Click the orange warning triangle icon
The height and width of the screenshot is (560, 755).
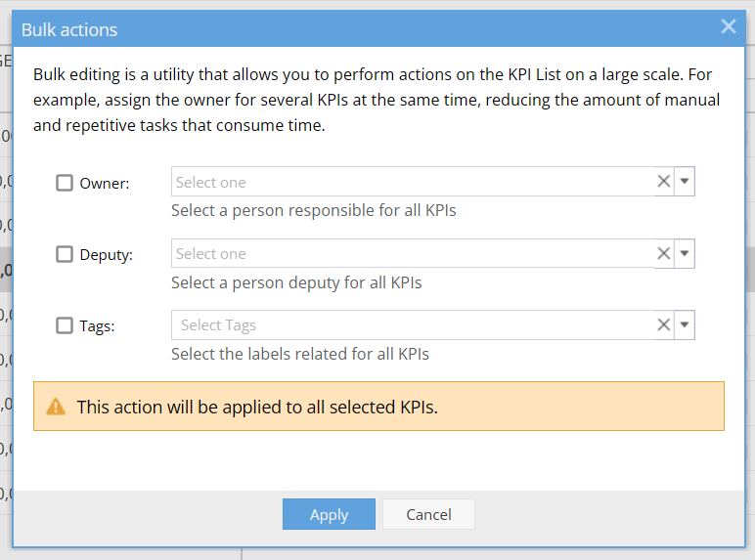coord(56,407)
